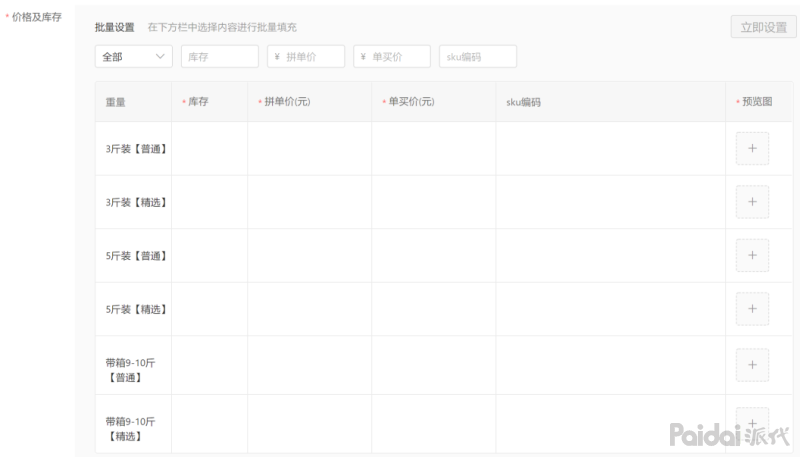Click the batch 拼单价 input field

(306, 57)
